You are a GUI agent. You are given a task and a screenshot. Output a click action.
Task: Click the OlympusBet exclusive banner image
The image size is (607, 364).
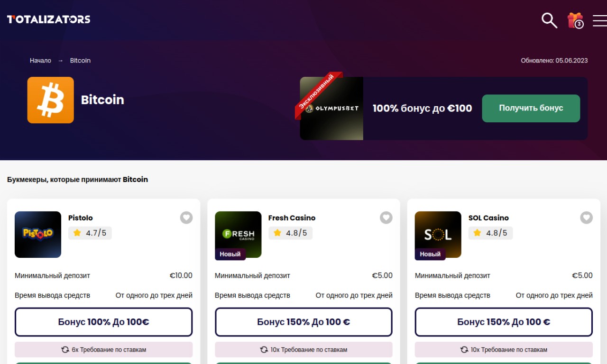(x=331, y=109)
